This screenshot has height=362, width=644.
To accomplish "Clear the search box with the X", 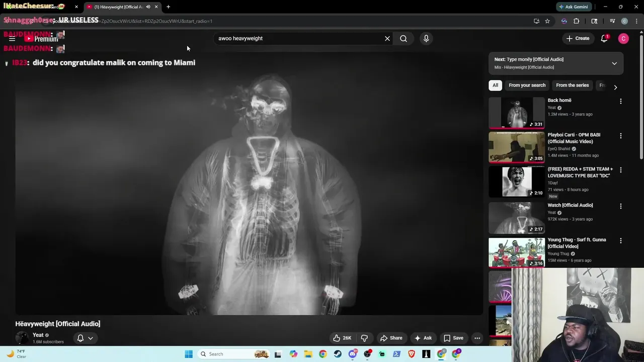I will (x=387, y=39).
